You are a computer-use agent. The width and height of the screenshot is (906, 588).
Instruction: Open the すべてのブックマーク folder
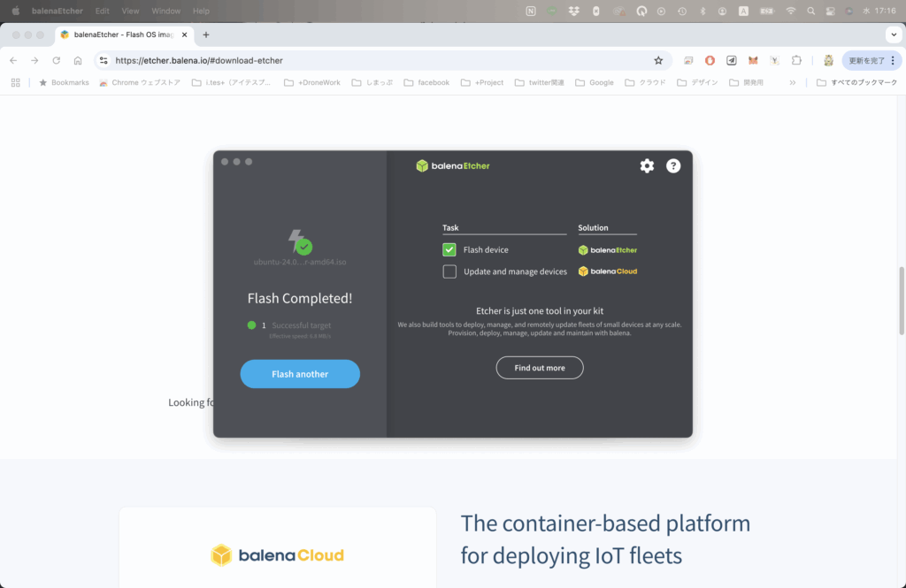[856, 82]
